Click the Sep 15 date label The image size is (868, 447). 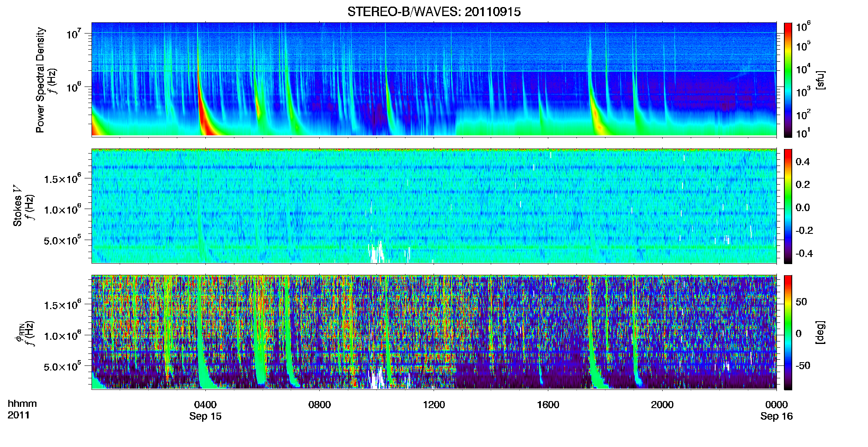pyautogui.click(x=205, y=416)
